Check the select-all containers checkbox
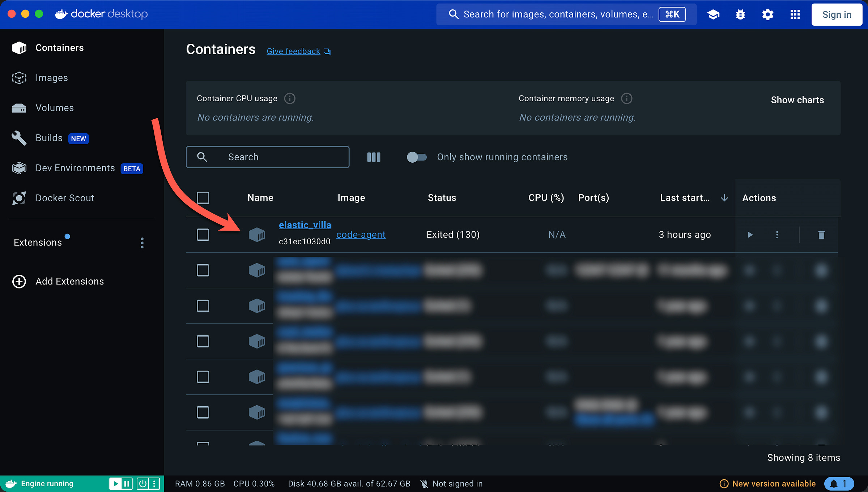Screen dimensions: 868x492 (203, 198)
